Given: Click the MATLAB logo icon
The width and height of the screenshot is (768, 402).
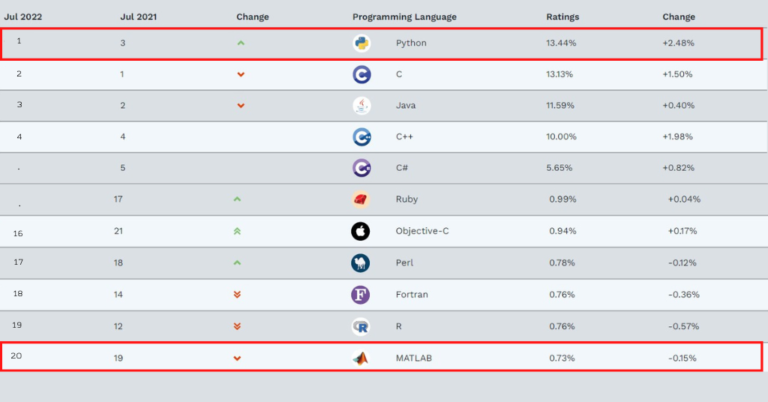Looking at the screenshot, I should 361,358.
